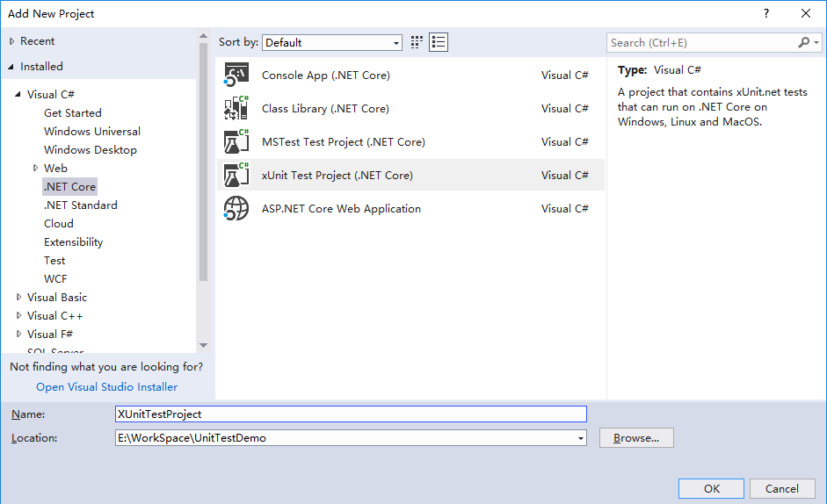Open the dialog help question mark
The height and width of the screenshot is (504, 827).
765,14
